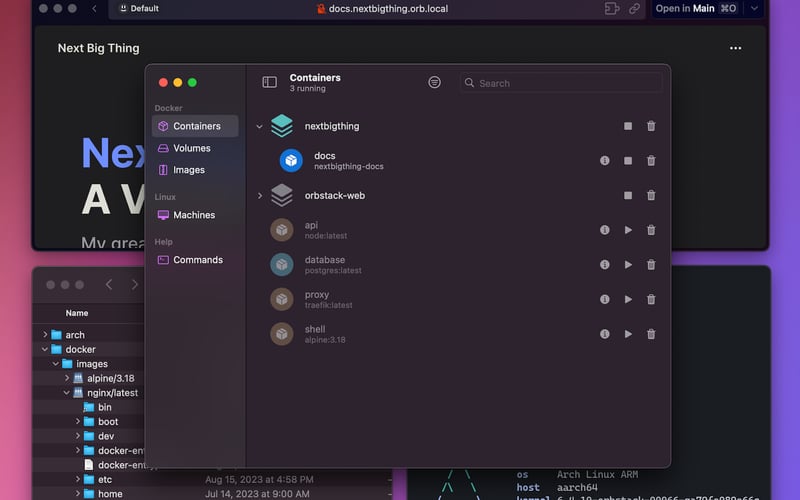The width and height of the screenshot is (800, 500).
Task: Start the shell container
Action: 628,334
